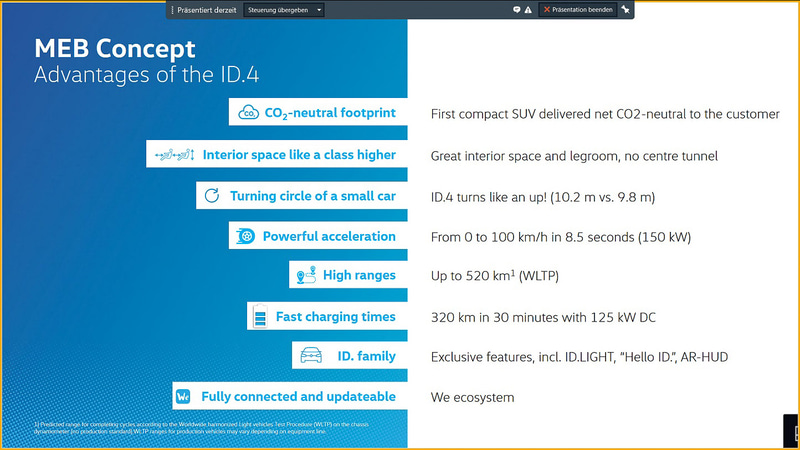Click the warning triangle icon in the toolbar
This screenshot has width=800, height=450.
(x=528, y=10)
